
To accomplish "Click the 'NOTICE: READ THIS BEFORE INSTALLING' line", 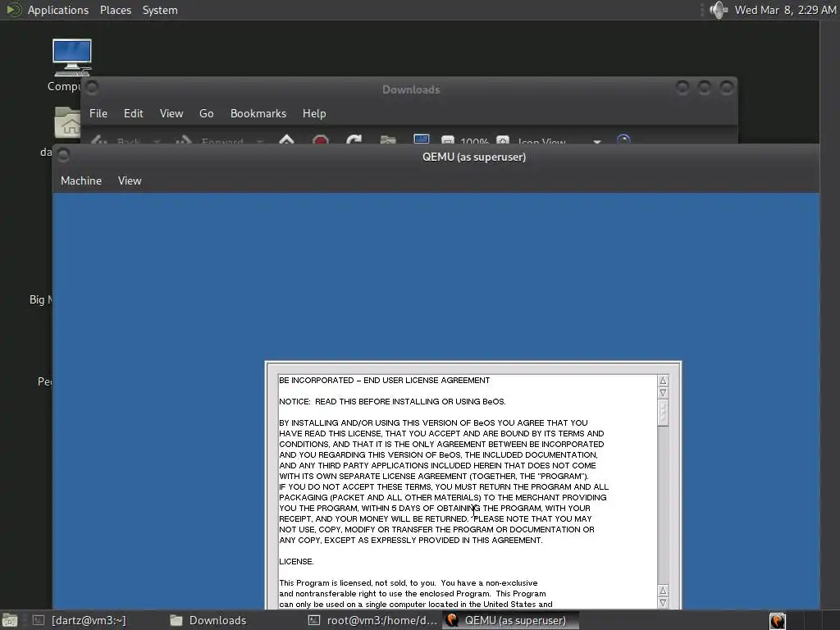I will tap(392, 402).
